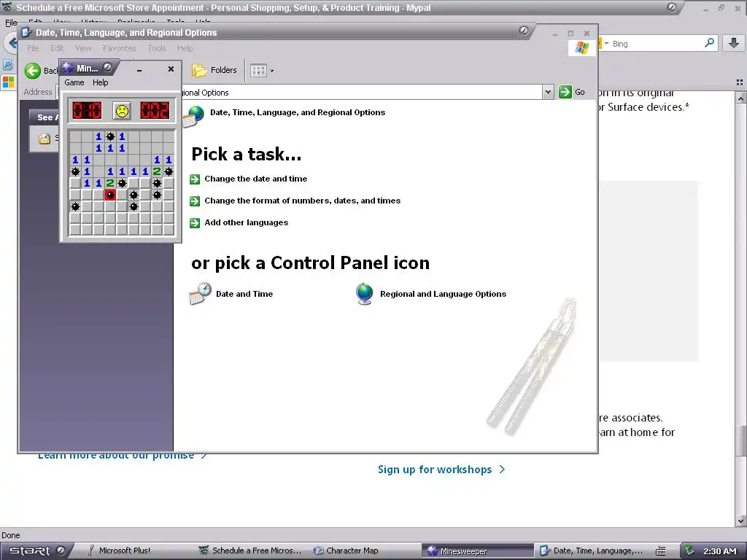Click File menu in Mypal browser

click(11, 22)
